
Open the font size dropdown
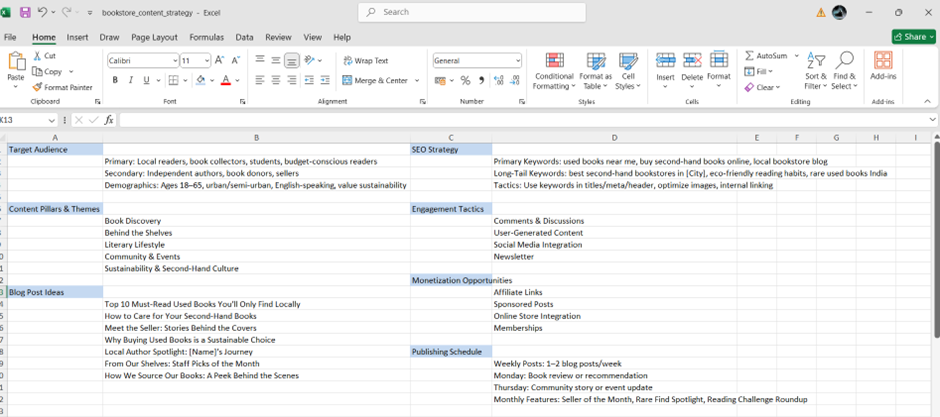tap(207, 61)
